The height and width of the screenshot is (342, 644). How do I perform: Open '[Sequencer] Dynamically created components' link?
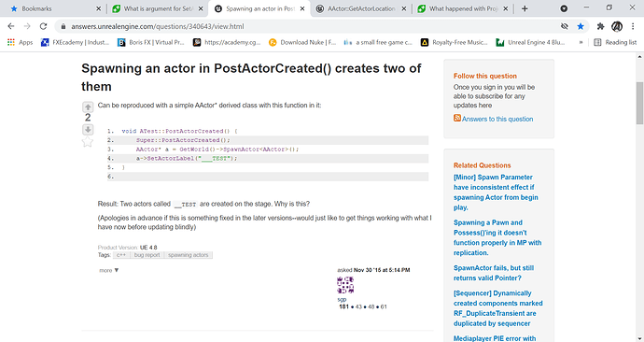pos(498,308)
